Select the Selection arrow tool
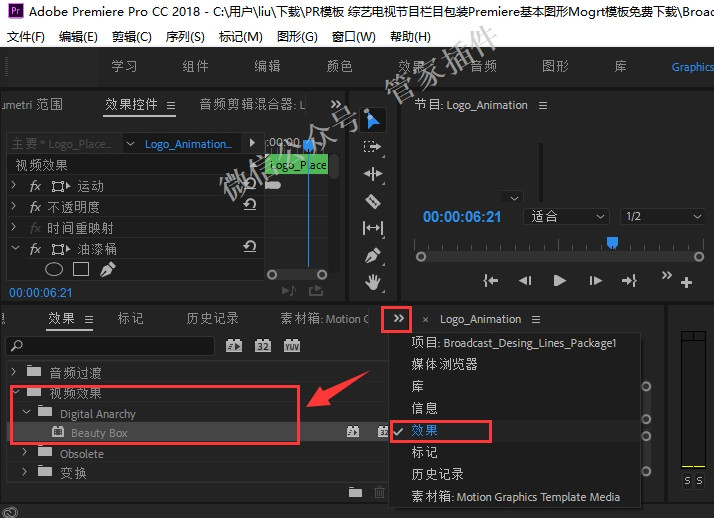This screenshot has width=714, height=518. pyautogui.click(x=373, y=120)
